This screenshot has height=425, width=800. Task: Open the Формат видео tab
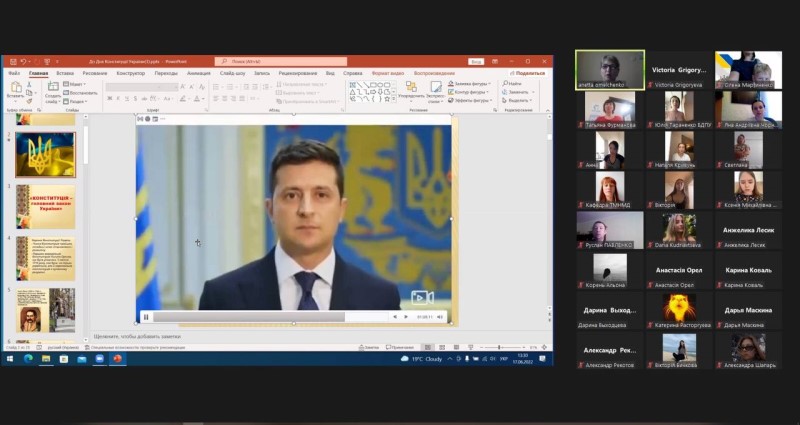pyautogui.click(x=388, y=73)
